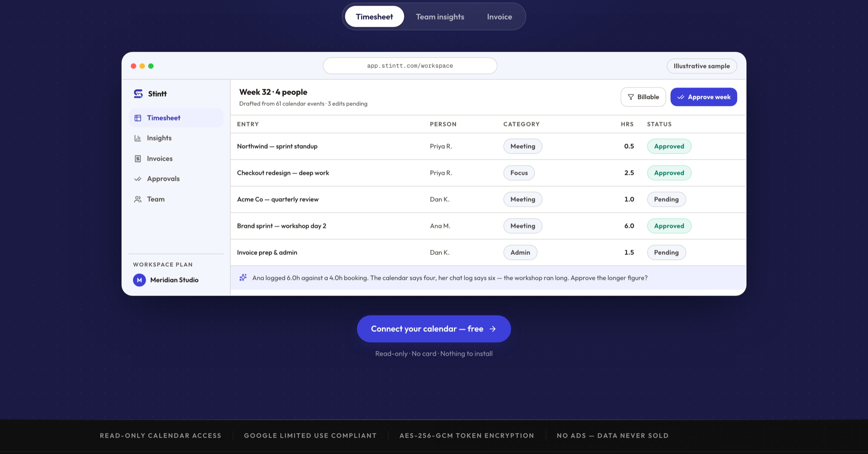The image size is (868, 454).
Task: Switch to the Timesheet tab
Action: pos(374,17)
